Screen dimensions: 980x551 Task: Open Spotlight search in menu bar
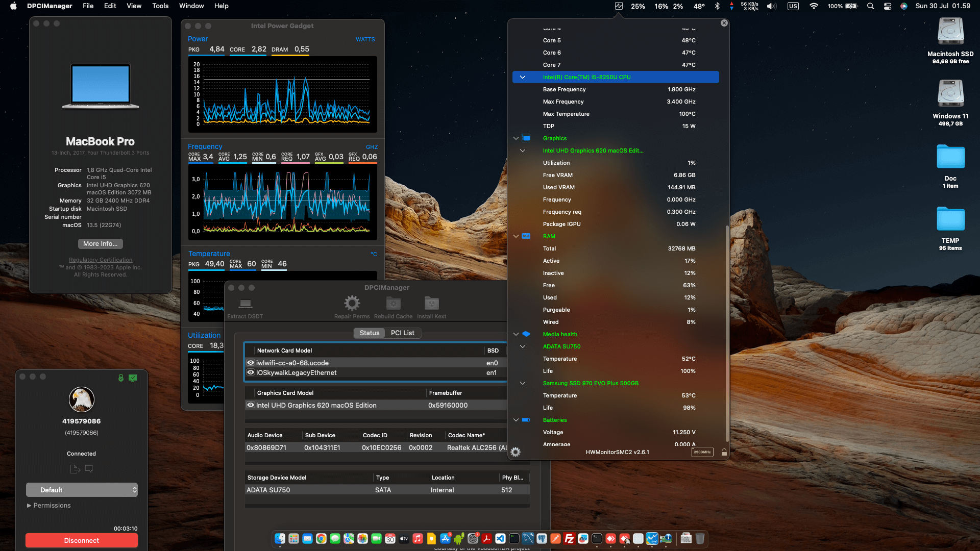870,6
